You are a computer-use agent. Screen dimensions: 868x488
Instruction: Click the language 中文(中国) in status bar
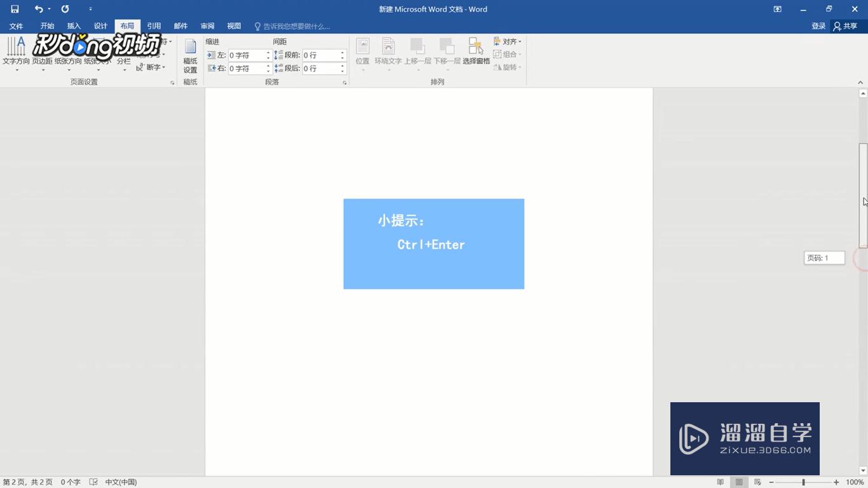(x=121, y=482)
